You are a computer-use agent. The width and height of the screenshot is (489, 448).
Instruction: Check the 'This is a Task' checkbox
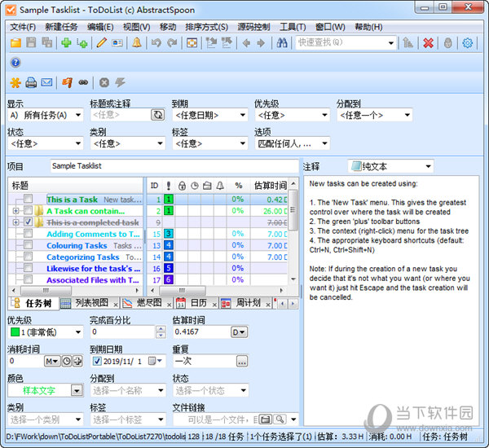point(28,199)
